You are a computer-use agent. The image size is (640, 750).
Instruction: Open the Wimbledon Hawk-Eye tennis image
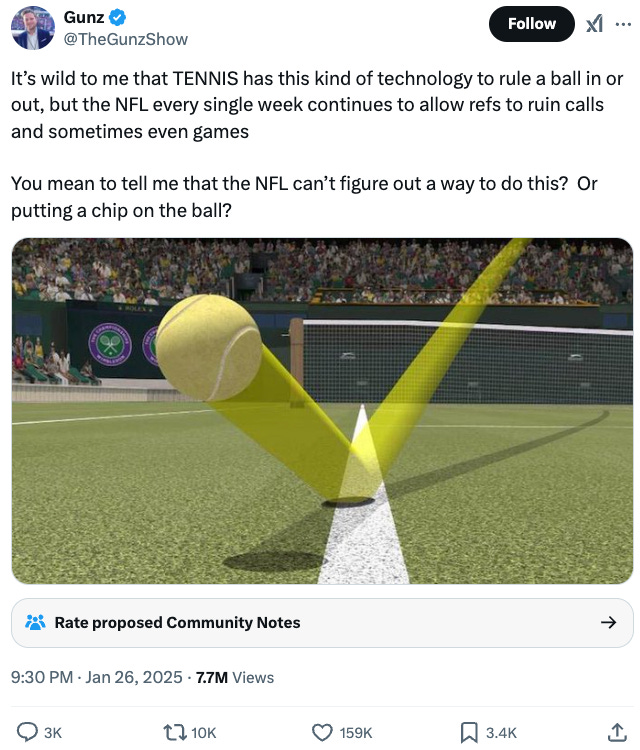[x=322, y=411]
